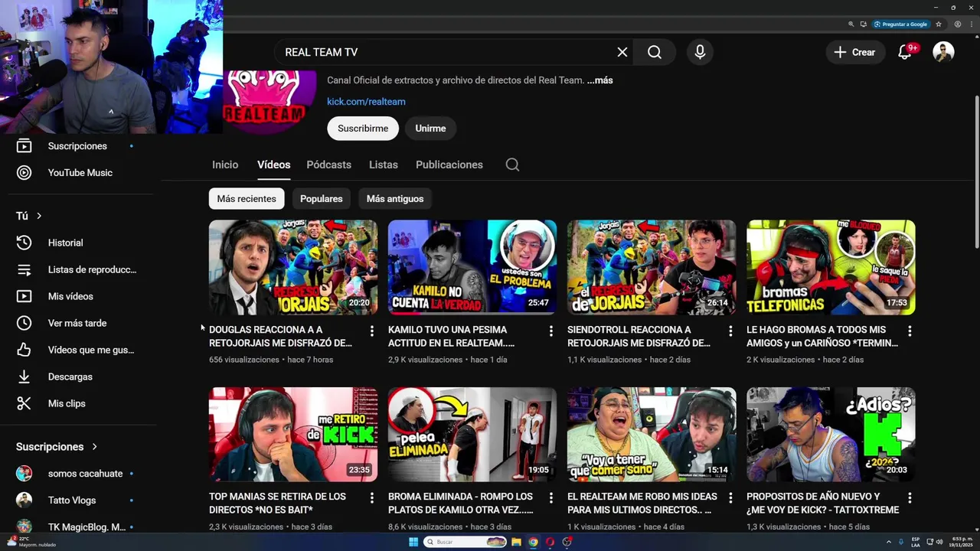Screen dimensions: 980x551
Task: Click the browser zoom magnifier icon
Action: 851,24
